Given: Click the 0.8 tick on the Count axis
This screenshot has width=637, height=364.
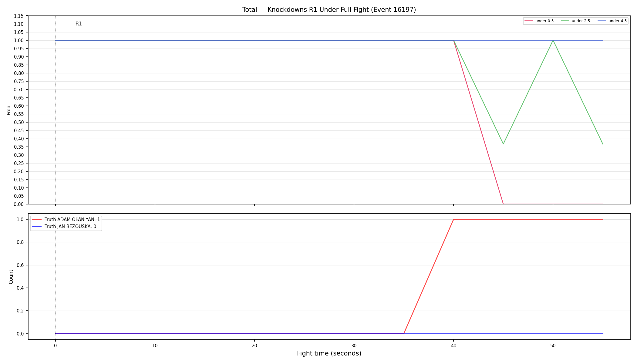Looking at the screenshot, I should tap(20, 242).
